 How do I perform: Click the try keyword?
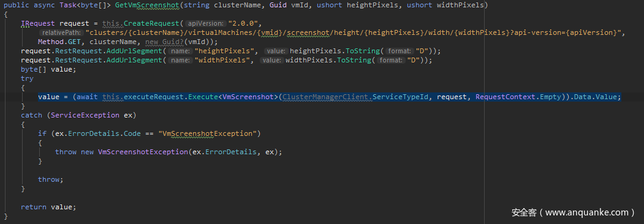pos(27,78)
